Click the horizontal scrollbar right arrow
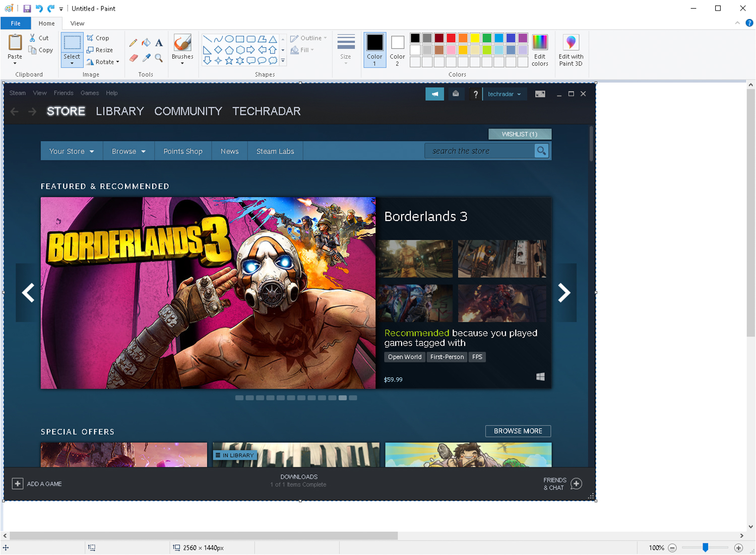This screenshot has width=756, height=555. click(742, 536)
